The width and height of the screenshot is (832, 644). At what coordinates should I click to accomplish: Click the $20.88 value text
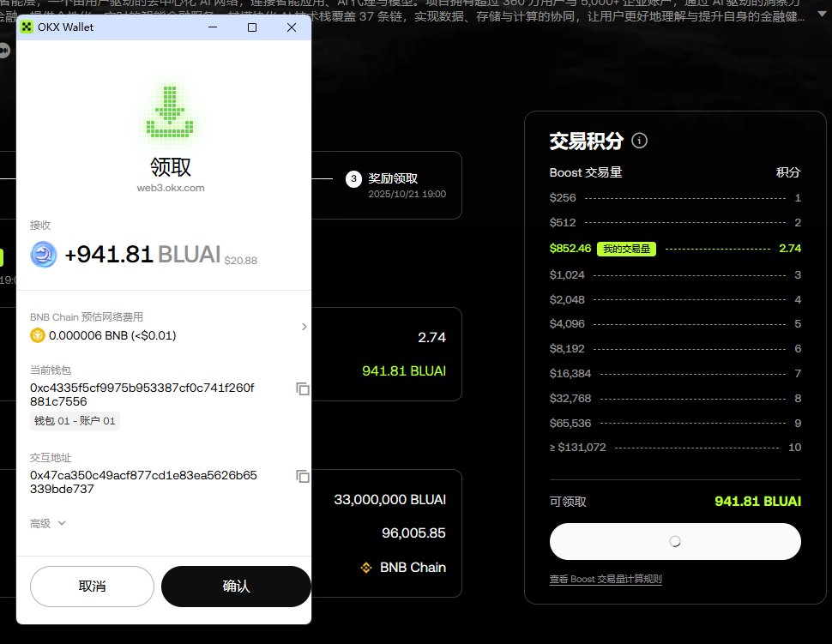pyautogui.click(x=241, y=261)
